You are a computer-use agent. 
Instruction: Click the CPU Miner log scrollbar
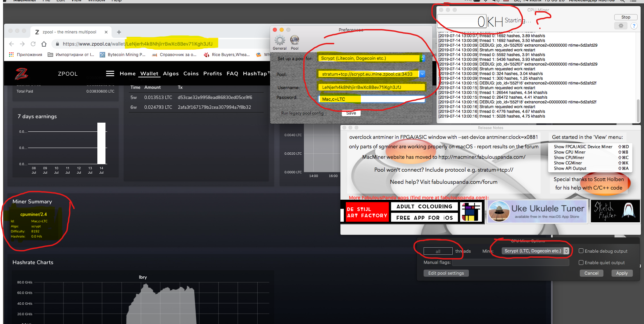click(x=638, y=110)
